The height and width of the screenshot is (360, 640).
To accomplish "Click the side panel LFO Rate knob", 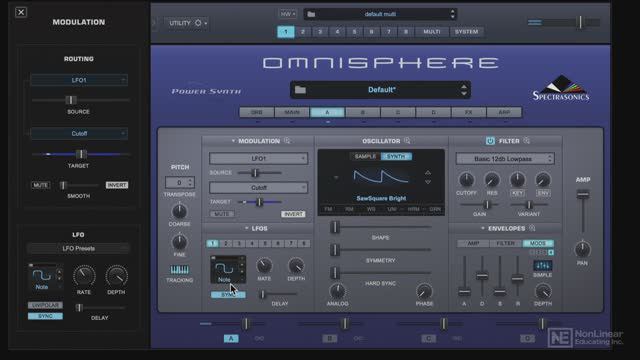I will 84,276.
